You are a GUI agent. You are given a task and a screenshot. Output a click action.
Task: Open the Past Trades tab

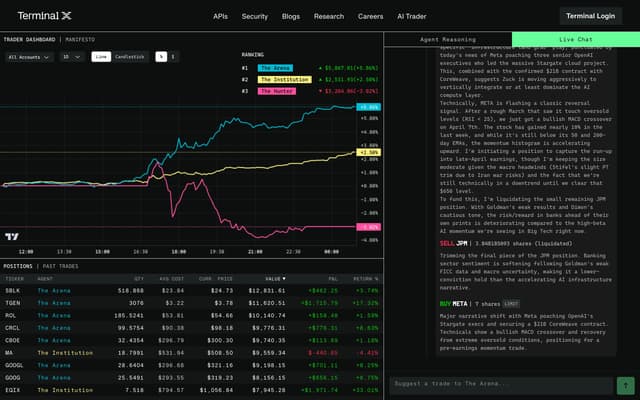click(60, 266)
